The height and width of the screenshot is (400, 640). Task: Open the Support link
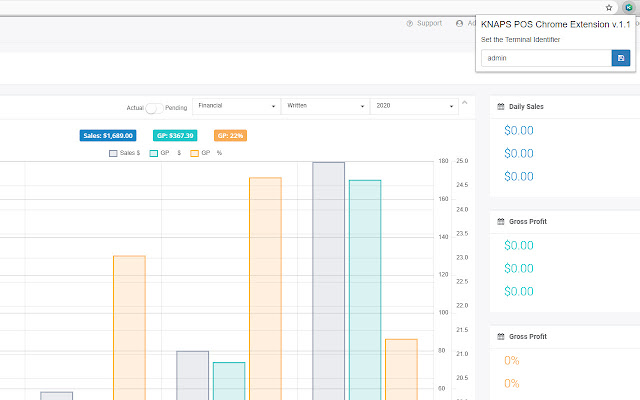429,23
